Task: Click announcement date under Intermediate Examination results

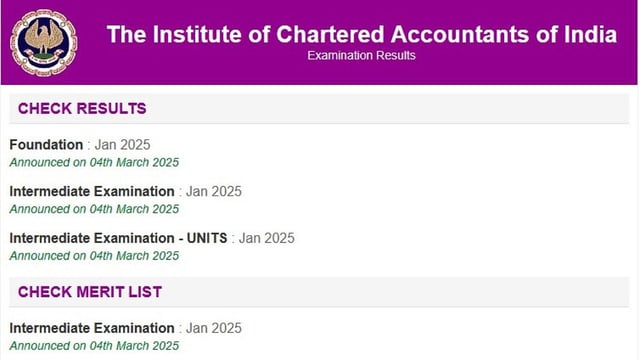Action: click(94, 209)
